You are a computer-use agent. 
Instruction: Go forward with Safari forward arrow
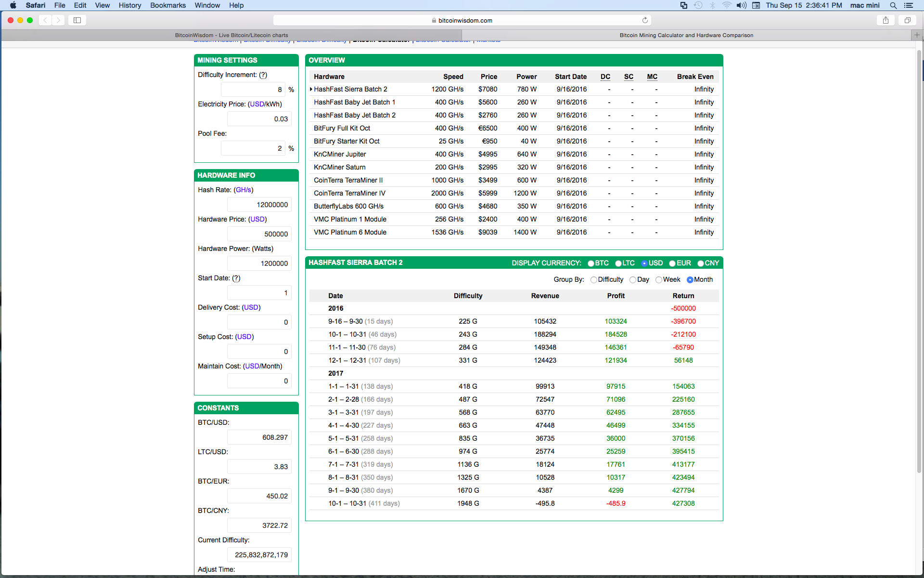[x=58, y=20]
